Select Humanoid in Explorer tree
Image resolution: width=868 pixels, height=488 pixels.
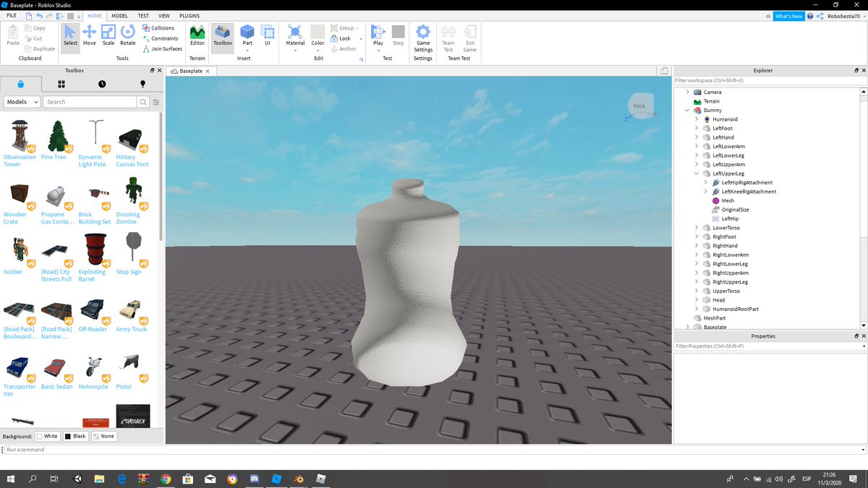(725, 119)
